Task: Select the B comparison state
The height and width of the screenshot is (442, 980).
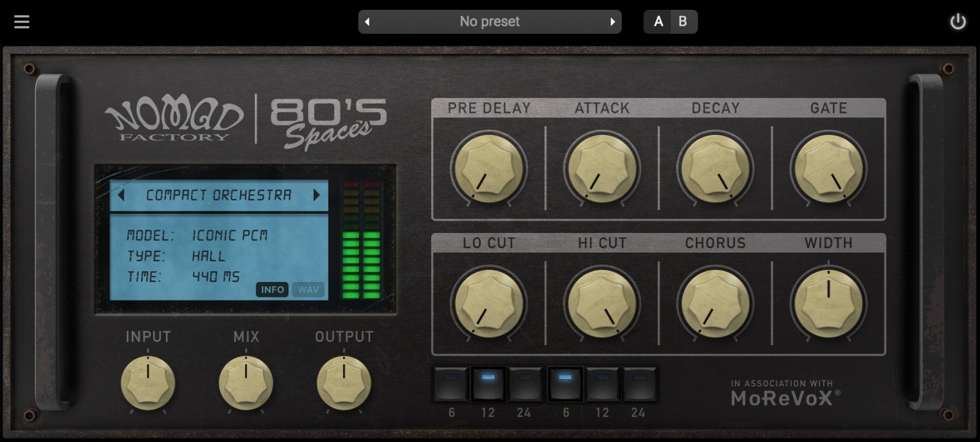Action: point(683,22)
